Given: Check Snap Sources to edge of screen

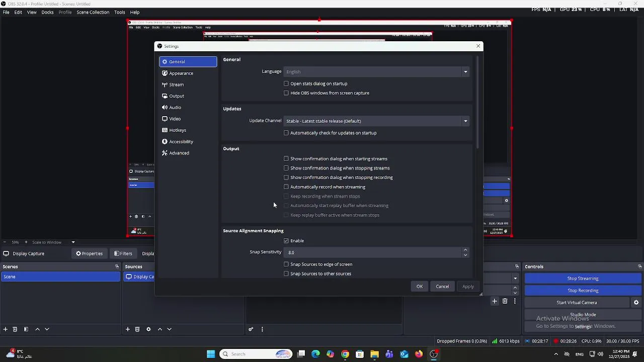Looking at the screenshot, I should pyautogui.click(x=286, y=264).
